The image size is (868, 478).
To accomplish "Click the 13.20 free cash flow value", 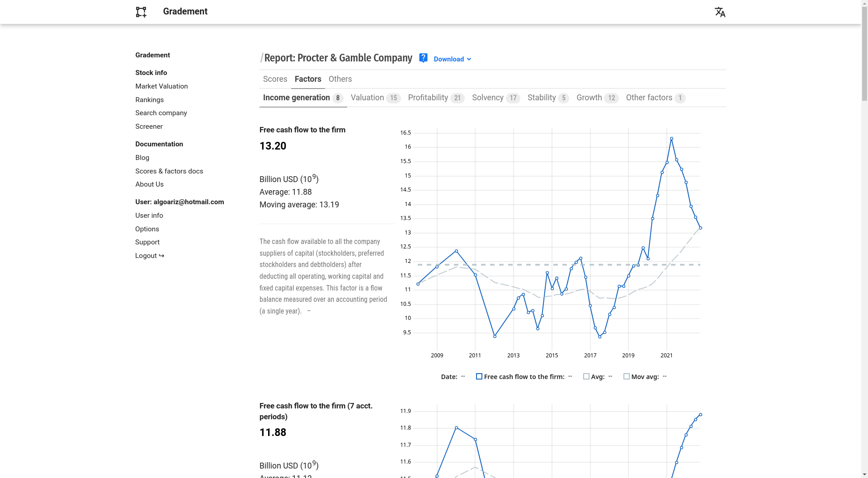I will (273, 146).
